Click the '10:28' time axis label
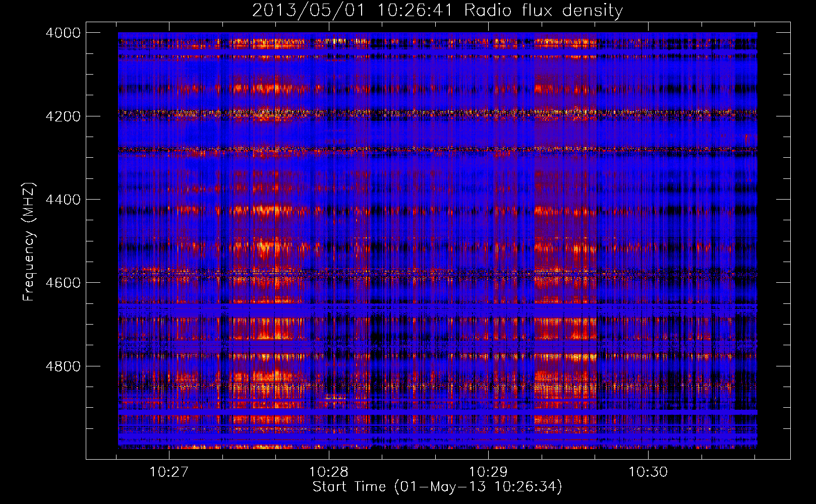 pyautogui.click(x=329, y=472)
